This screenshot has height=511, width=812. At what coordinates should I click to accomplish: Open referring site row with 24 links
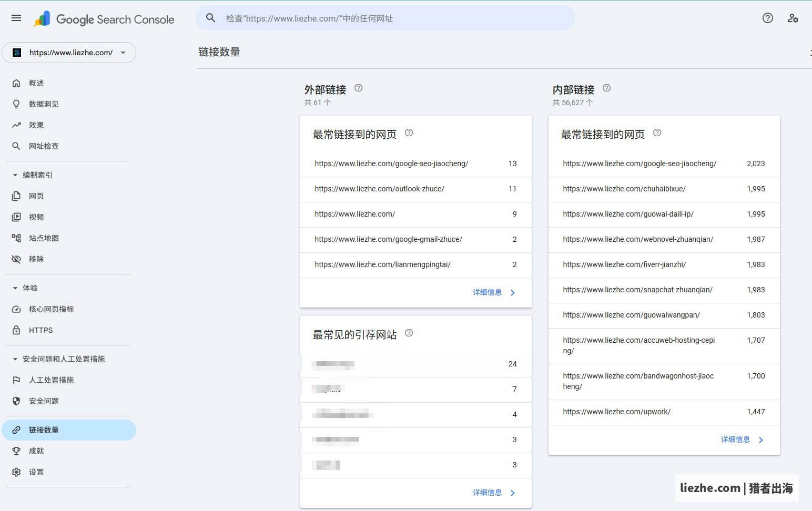click(x=416, y=364)
